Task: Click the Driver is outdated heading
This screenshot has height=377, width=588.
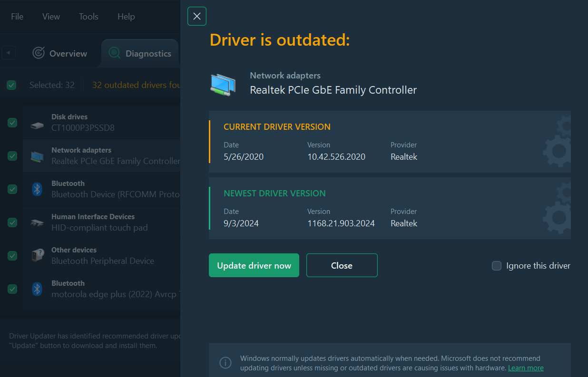Action: 280,40
